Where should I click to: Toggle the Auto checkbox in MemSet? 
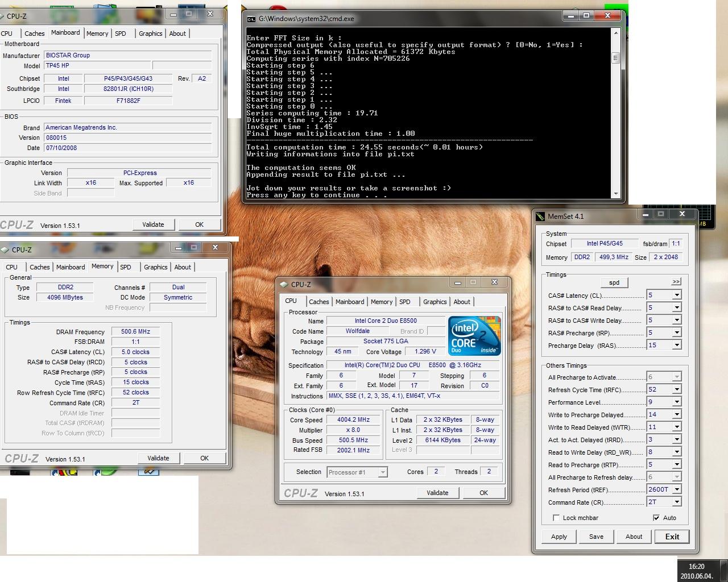(656, 518)
